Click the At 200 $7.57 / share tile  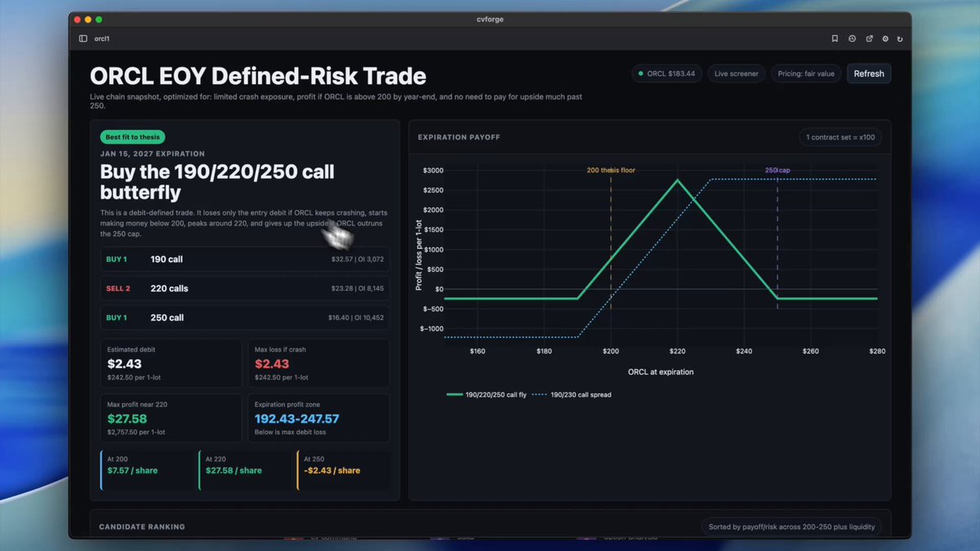(x=147, y=469)
